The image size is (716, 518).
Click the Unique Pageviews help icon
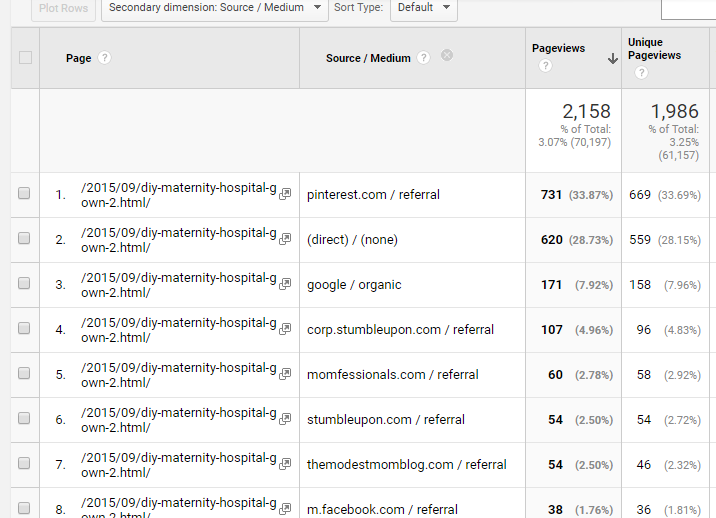click(x=641, y=73)
